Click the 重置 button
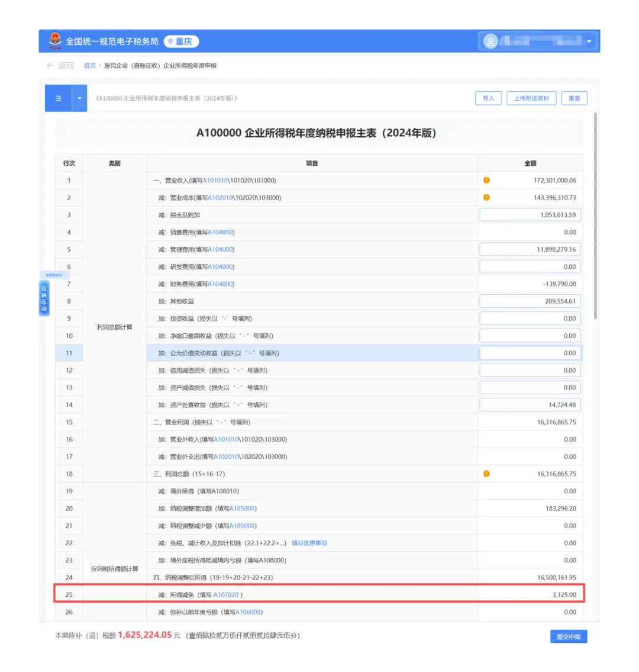The image size is (639, 672). [x=574, y=98]
